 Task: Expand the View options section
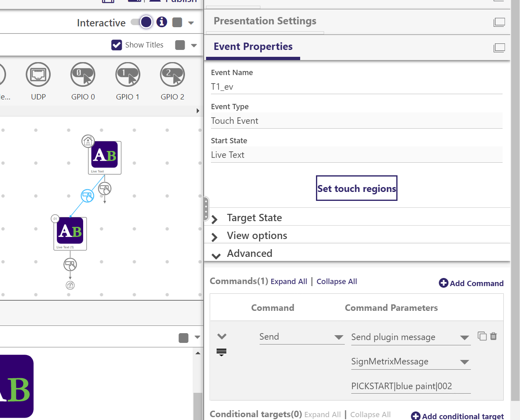click(257, 236)
